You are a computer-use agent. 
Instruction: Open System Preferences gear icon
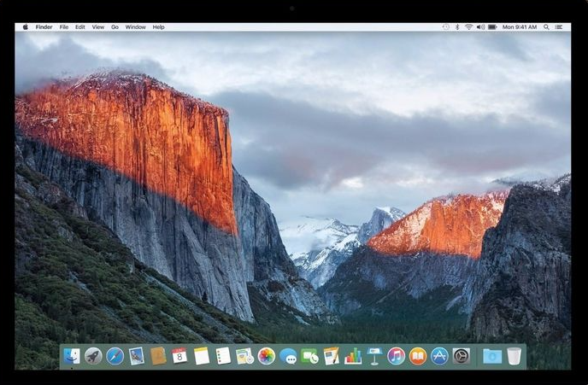click(462, 356)
